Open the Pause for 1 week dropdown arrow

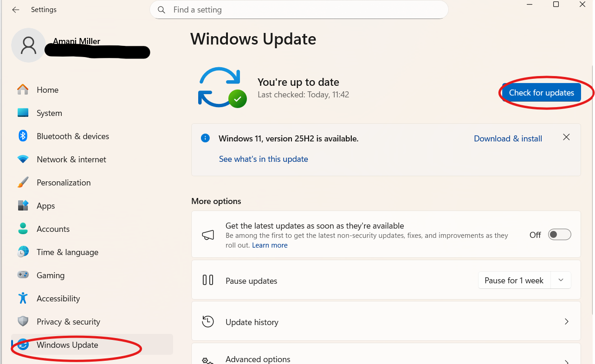[561, 280]
